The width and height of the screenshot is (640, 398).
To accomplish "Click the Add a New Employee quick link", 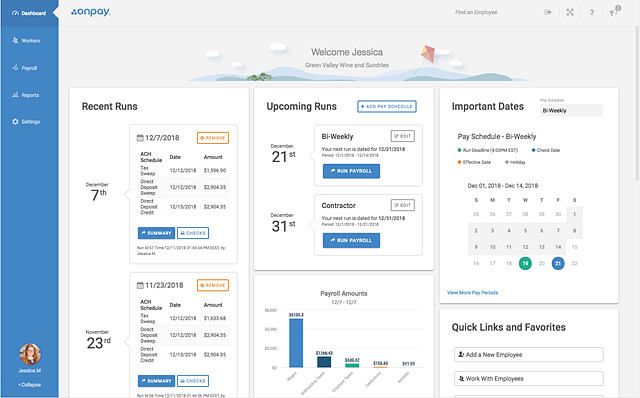I will pyautogui.click(x=529, y=355).
